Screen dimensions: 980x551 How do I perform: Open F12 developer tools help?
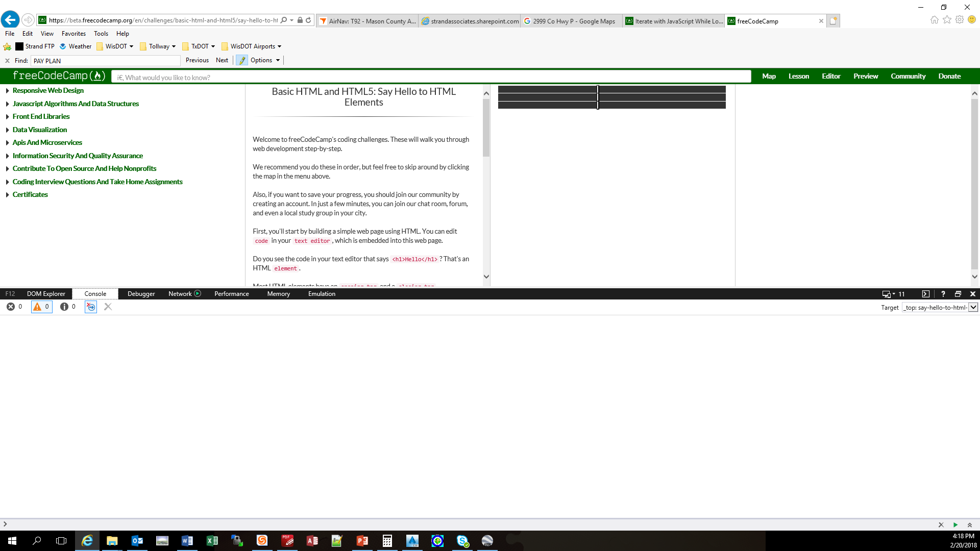coord(943,294)
